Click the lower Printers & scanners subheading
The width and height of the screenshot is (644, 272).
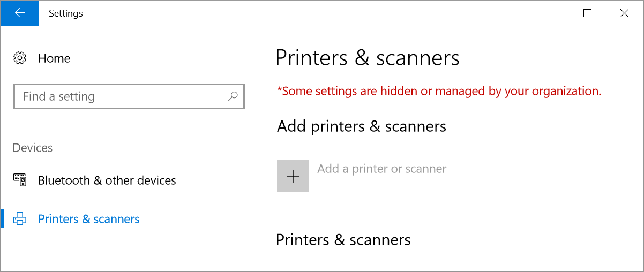(343, 240)
